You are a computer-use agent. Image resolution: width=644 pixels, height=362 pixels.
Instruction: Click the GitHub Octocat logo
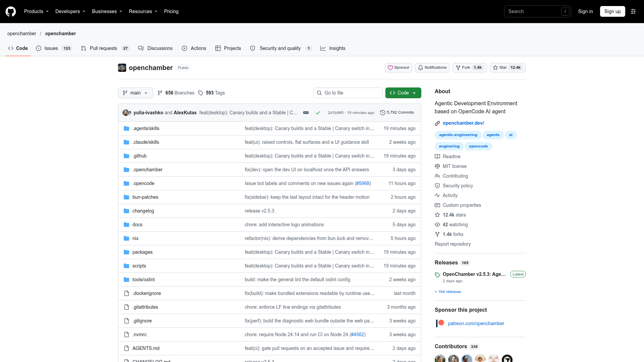click(x=11, y=11)
